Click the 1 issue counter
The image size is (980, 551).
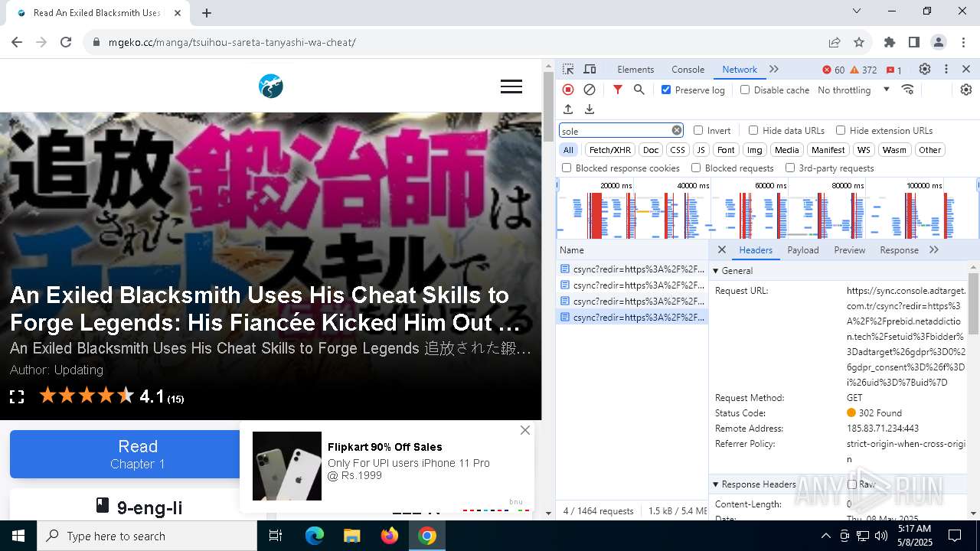[x=894, y=70]
